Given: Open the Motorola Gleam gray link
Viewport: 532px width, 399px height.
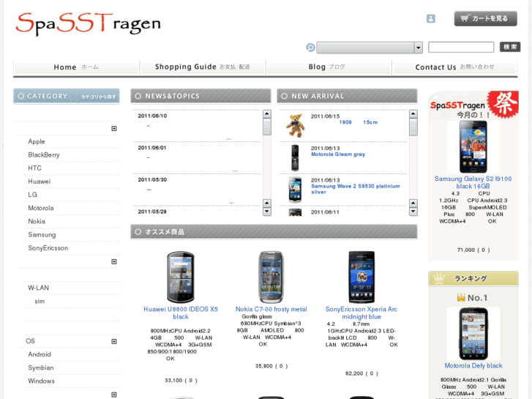Looking at the screenshot, I should [338, 154].
